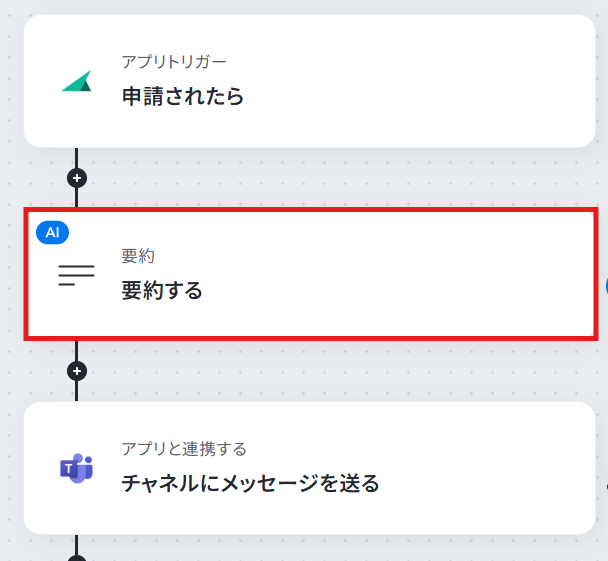
Task: Click the green paper-plane app trigger icon
Action: 77,81
